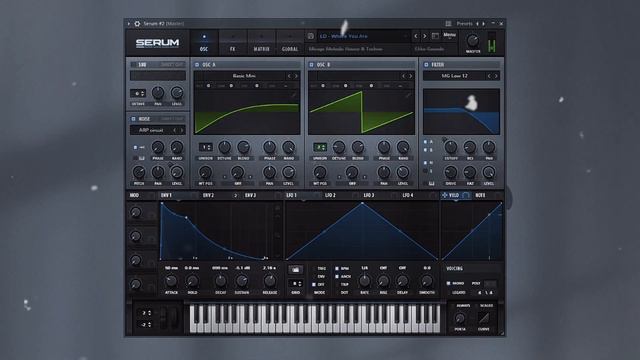Go to previous OSC B wavetable

(x=403, y=76)
